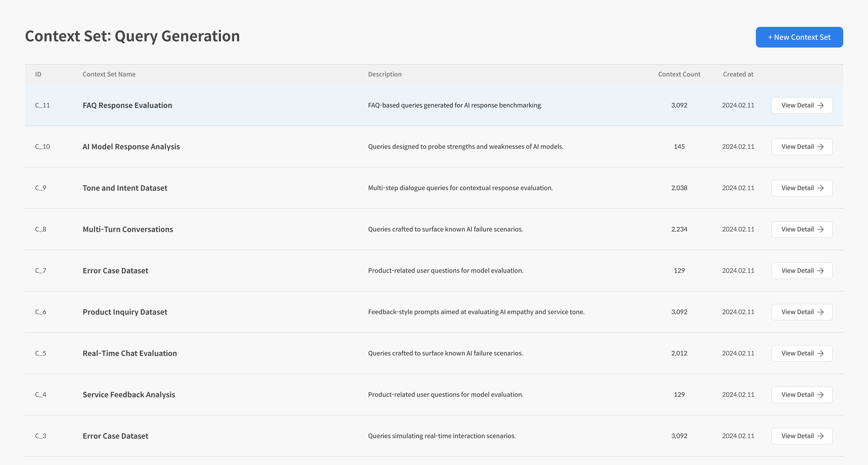Screen dimensions: 868x465
Task: Click the Product Inquiry Dataset description text
Action: 476,312
